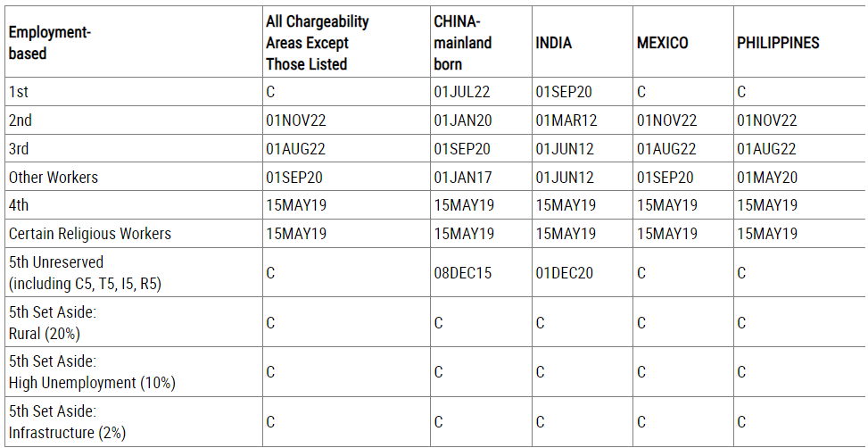Image resolution: width=868 pixels, height=448 pixels.
Task: Click the Certain Religious Workers row label
Action: point(90,234)
